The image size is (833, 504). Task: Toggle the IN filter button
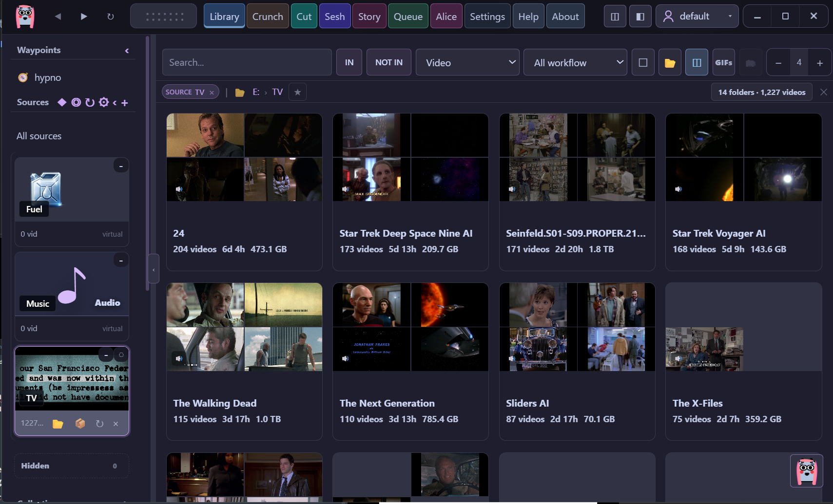tap(349, 62)
